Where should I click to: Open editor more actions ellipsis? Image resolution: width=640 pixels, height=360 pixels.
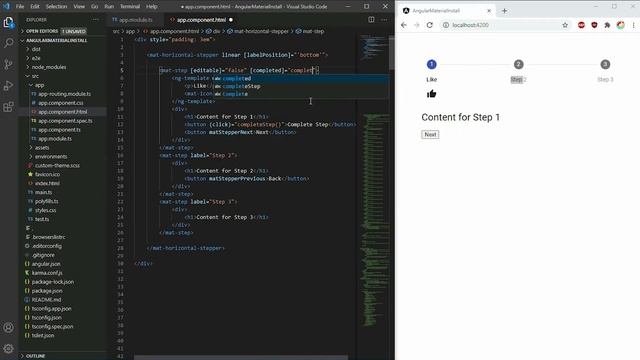click(x=384, y=20)
